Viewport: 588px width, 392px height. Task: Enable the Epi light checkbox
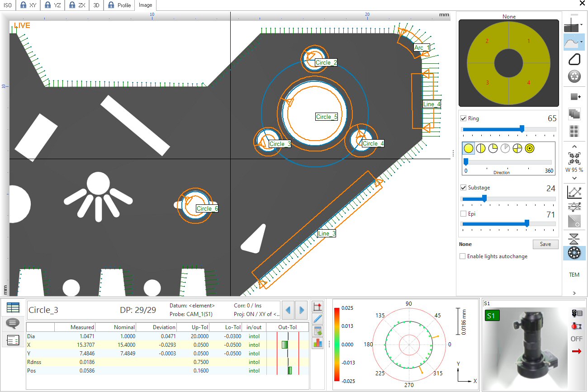pos(463,214)
